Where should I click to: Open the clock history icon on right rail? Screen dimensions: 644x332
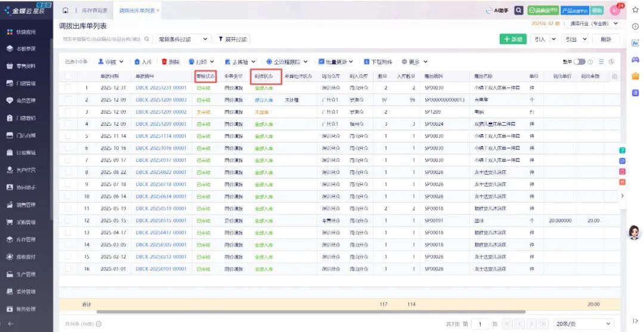[x=636, y=26]
